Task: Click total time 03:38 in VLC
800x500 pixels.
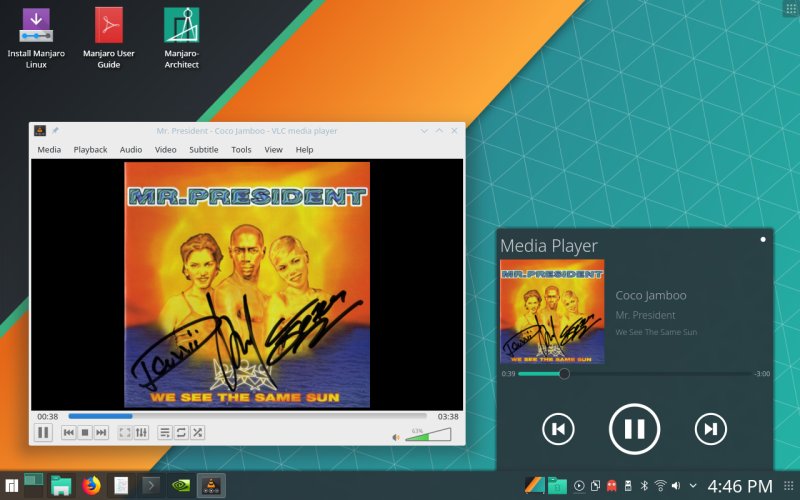Action: pyautogui.click(x=447, y=416)
